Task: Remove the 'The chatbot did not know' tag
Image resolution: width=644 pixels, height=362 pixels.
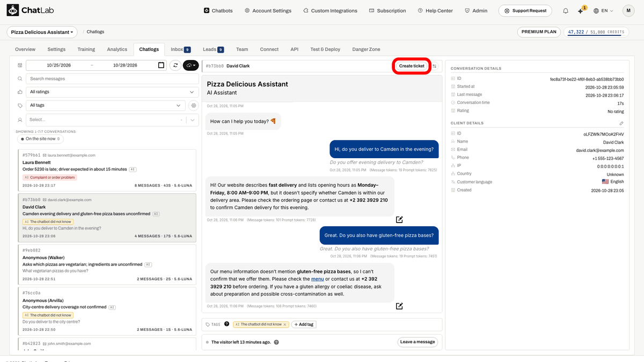Action: [286, 324]
